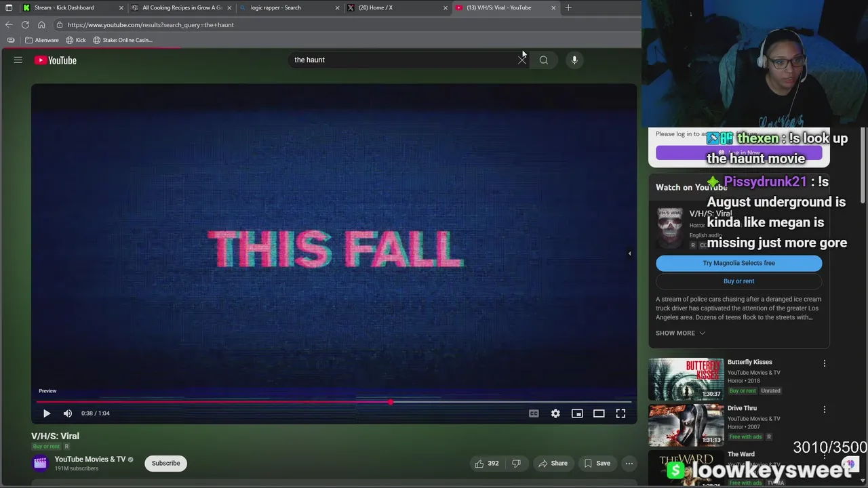Click Try Magnolia Selects free button

tap(739, 263)
